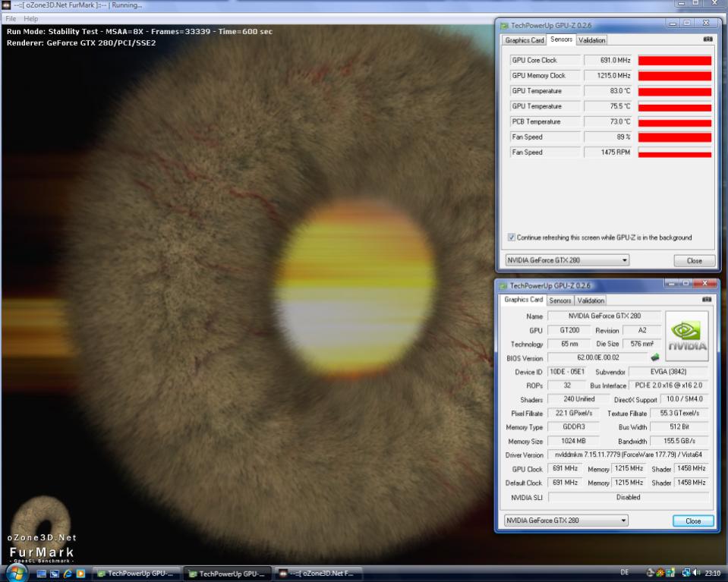The width and height of the screenshot is (728, 582).
Task: Toggle Continue refreshing in background checkbox
Action: 511,238
